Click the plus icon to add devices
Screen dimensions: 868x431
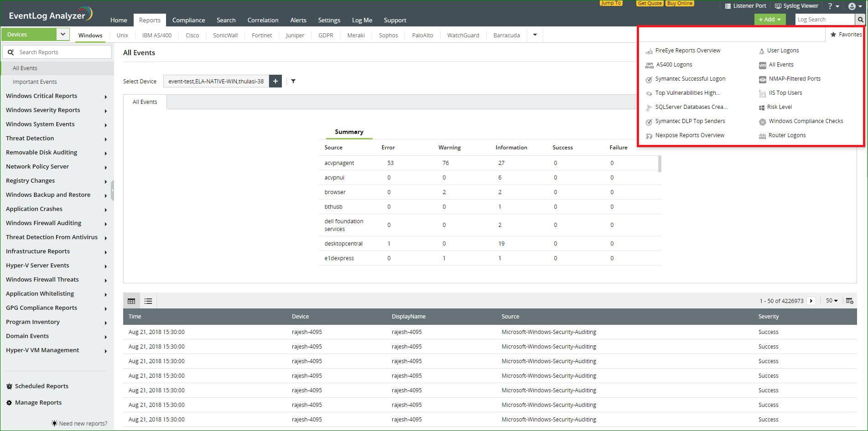pos(275,81)
